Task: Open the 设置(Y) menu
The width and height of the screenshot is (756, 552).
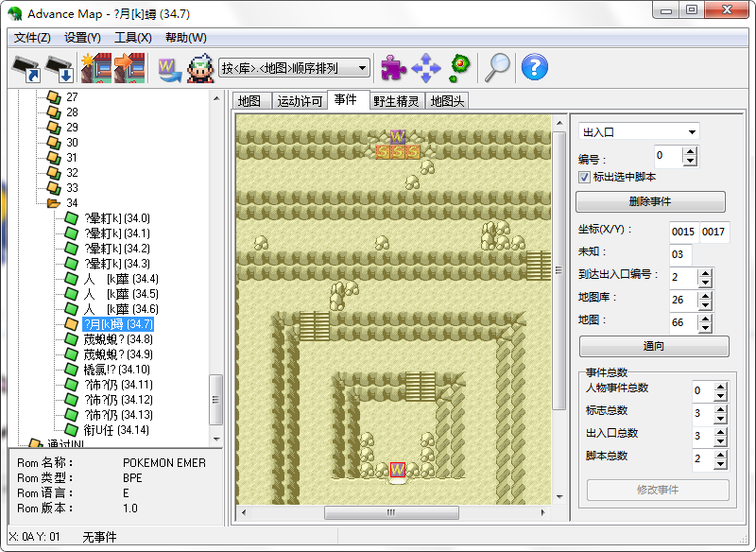Action: [x=82, y=38]
